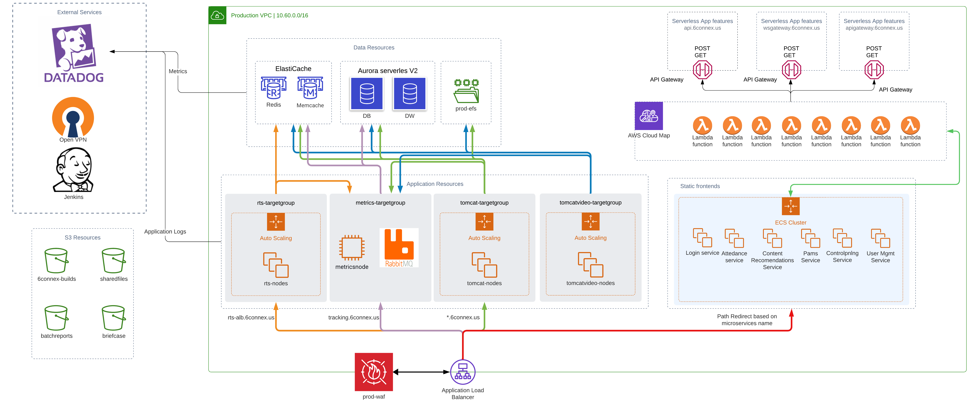Select the Memcache icon
The height and width of the screenshot is (407, 980).
(310, 88)
